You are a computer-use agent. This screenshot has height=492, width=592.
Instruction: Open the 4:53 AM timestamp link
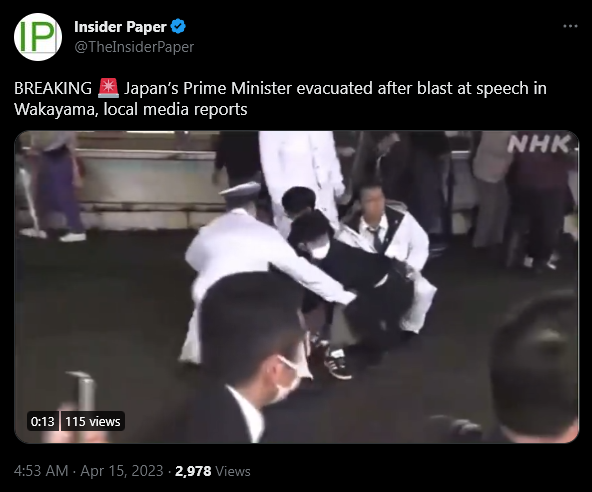[41, 471]
